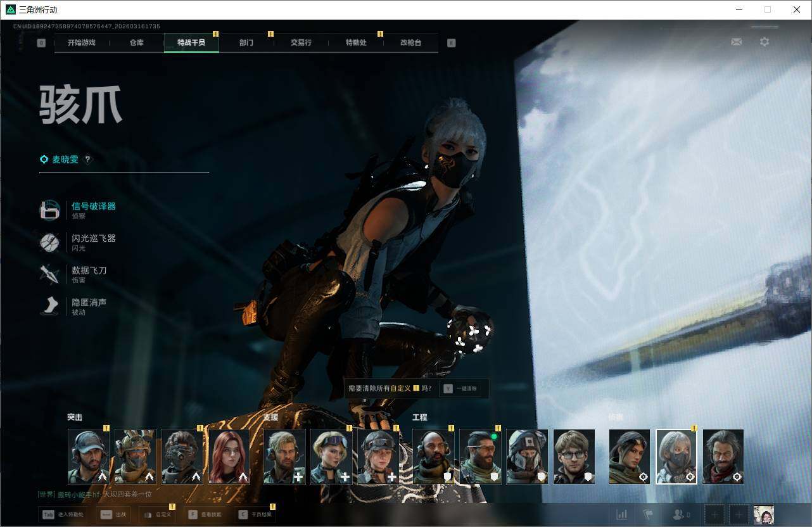The height and width of the screenshot is (527, 812).
Task: Open the 开始游戏 tab
Action: [x=82, y=42]
